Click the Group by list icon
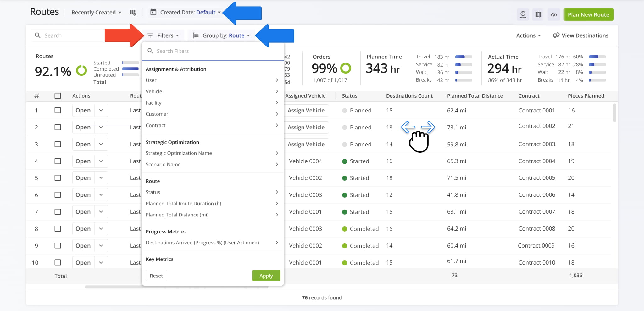 [x=196, y=35]
